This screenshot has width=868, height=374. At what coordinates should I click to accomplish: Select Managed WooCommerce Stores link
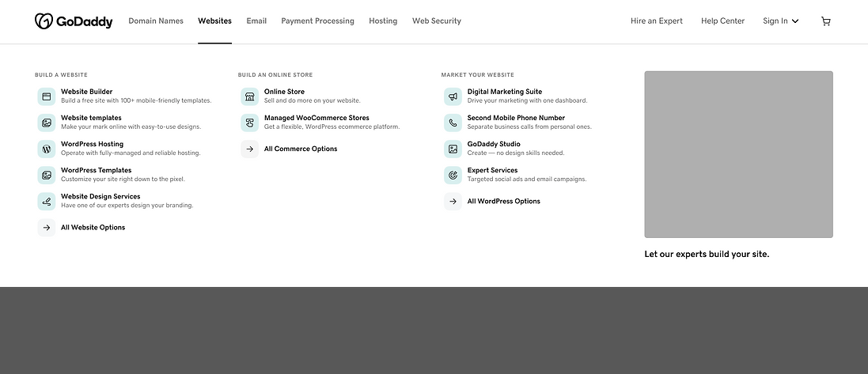pyautogui.click(x=316, y=118)
